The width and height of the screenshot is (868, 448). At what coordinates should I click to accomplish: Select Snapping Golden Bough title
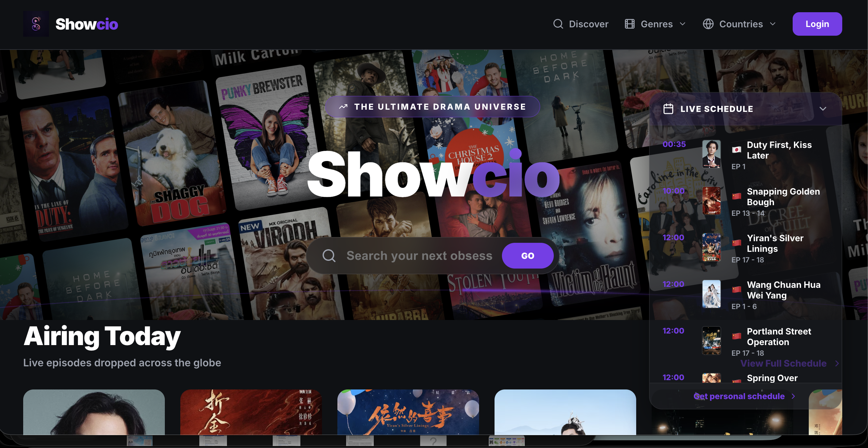[783, 197]
